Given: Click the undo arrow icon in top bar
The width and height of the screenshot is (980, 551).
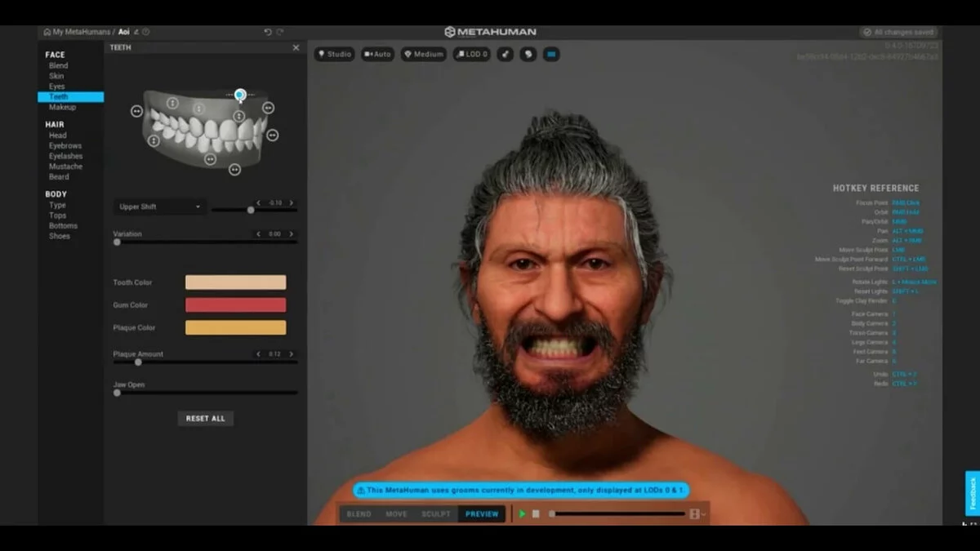Looking at the screenshot, I should (268, 32).
